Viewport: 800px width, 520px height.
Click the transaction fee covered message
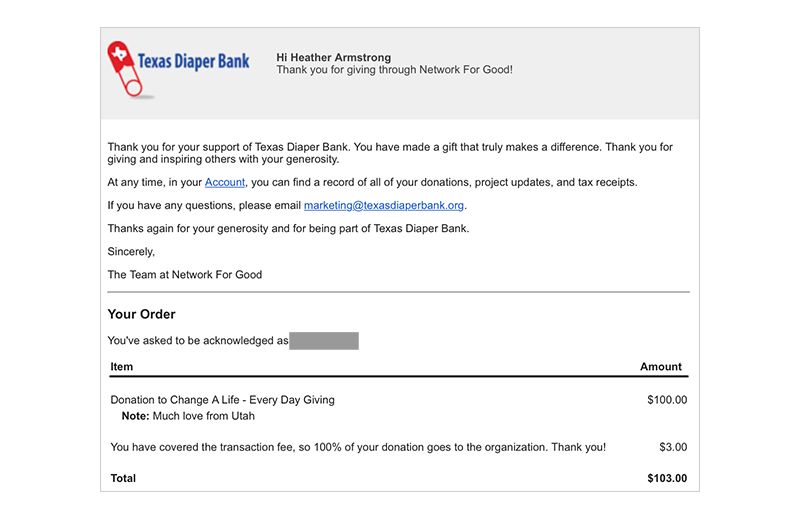tap(358, 447)
